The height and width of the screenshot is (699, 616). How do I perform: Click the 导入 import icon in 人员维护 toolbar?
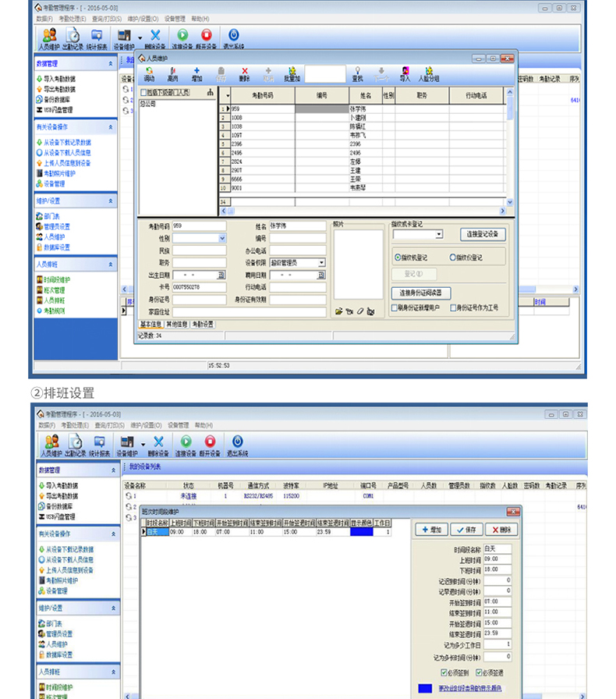pyautogui.click(x=405, y=72)
